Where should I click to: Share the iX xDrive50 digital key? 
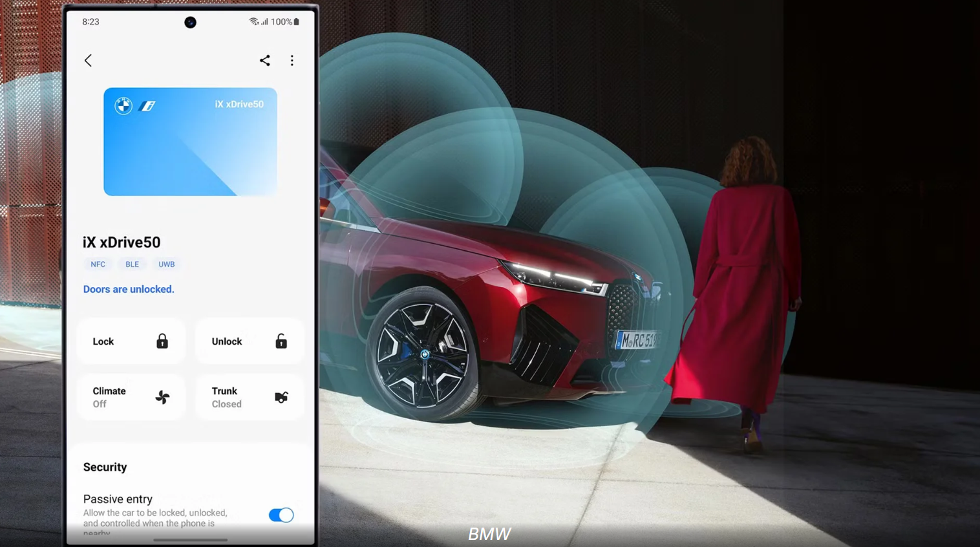[x=264, y=60]
